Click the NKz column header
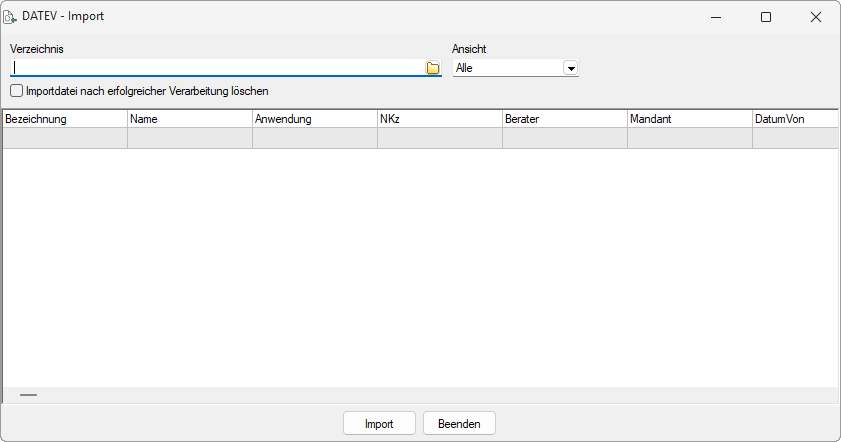Screen dimensions: 841x442 [x=439, y=119]
